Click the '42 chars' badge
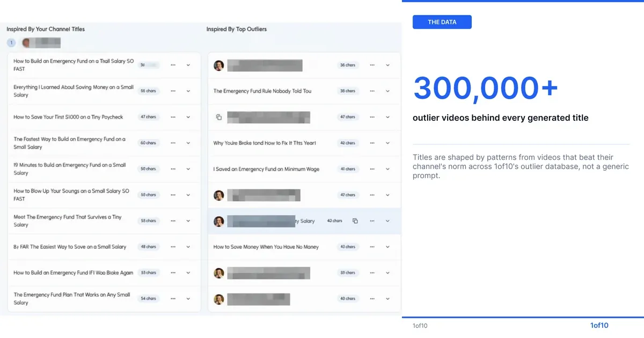This screenshot has width=644, height=338. coord(347,143)
